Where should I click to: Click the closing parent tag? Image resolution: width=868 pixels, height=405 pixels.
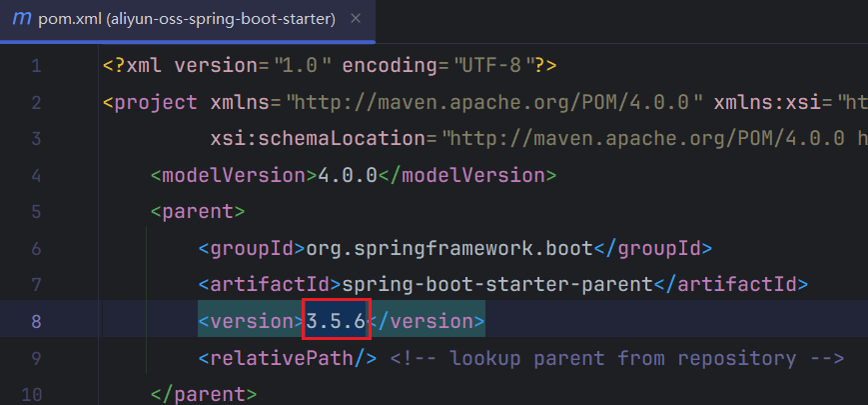point(203,394)
